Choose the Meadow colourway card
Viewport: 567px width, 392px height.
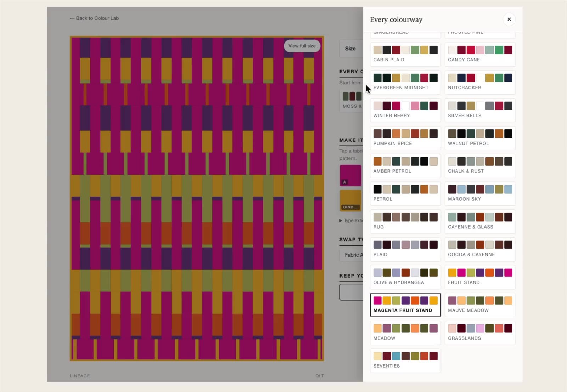[x=405, y=333]
